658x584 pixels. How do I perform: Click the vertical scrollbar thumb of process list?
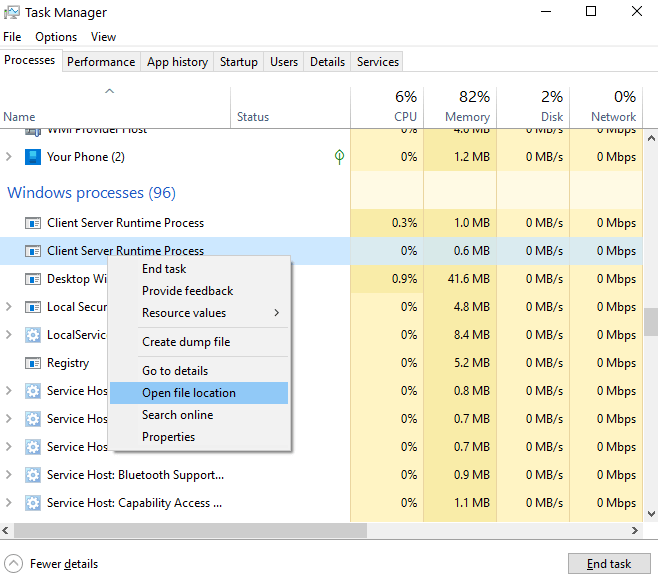coord(651,322)
